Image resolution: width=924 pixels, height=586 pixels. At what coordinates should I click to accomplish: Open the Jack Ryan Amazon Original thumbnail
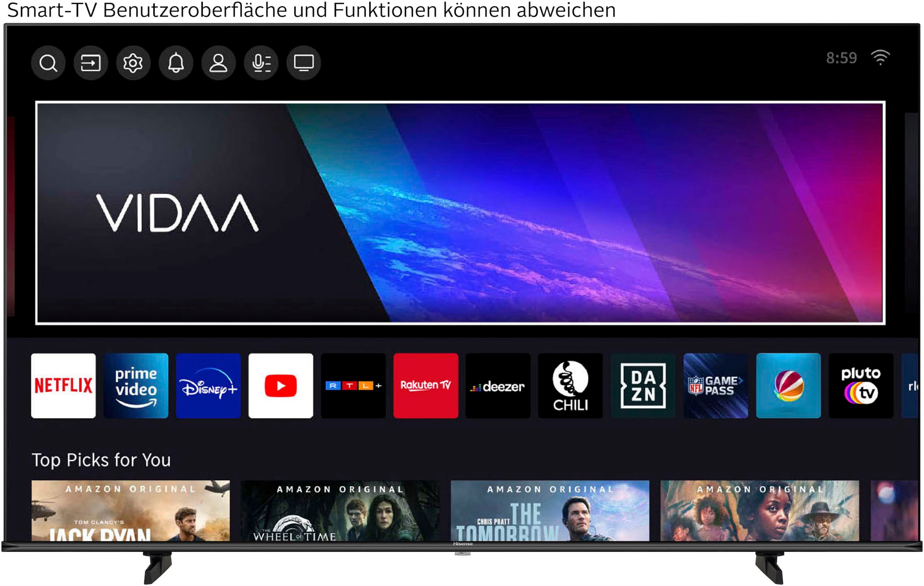pos(131,511)
